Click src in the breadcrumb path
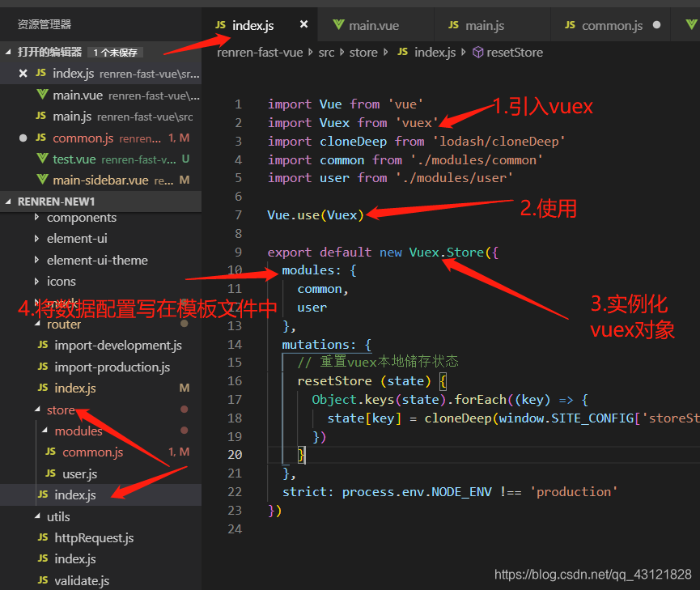The width and height of the screenshot is (700, 590). point(326,53)
